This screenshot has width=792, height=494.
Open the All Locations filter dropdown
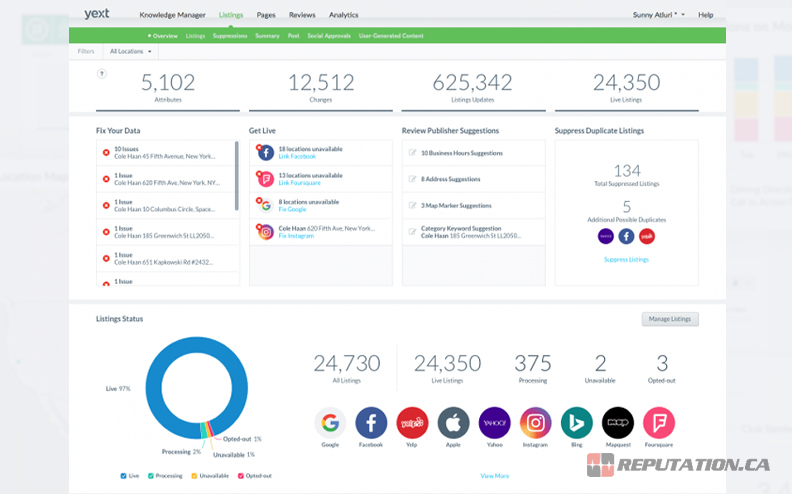pos(131,51)
